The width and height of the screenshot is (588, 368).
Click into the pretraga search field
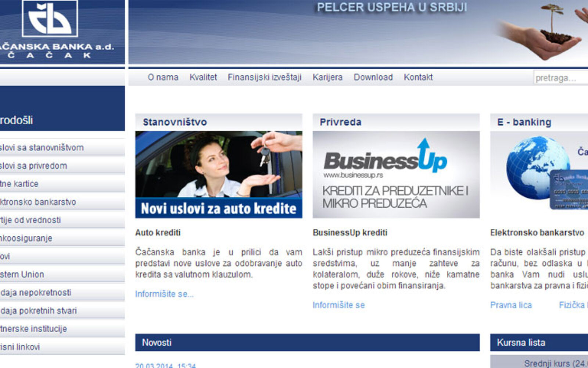tap(560, 78)
